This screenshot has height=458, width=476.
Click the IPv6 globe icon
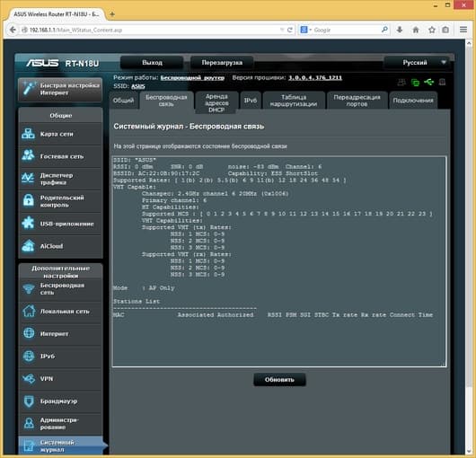(29, 356)
